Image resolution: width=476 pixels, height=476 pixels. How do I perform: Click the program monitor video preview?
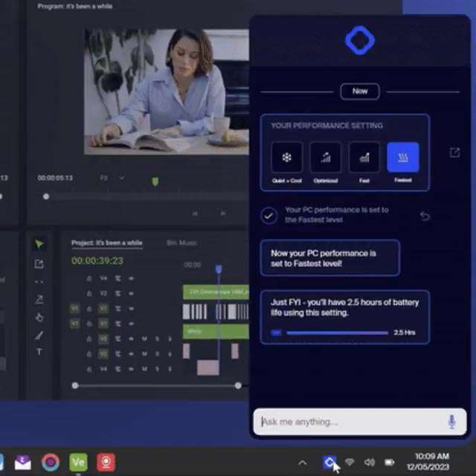click(167, 91)
